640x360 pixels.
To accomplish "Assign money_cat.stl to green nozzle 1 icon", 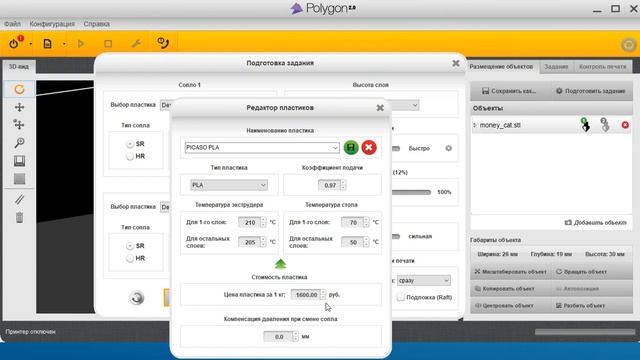I will pyautogui.click(x=585, y=124).
